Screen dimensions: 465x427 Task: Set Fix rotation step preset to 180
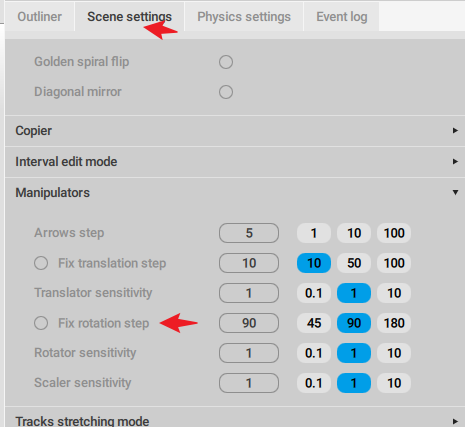point(394,323)
